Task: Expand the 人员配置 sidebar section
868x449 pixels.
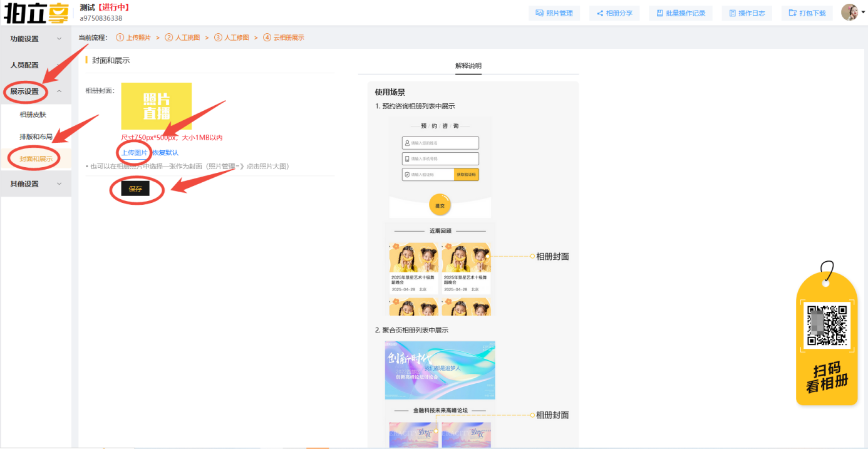Action: pyautogui.click(x=36, y=65)
